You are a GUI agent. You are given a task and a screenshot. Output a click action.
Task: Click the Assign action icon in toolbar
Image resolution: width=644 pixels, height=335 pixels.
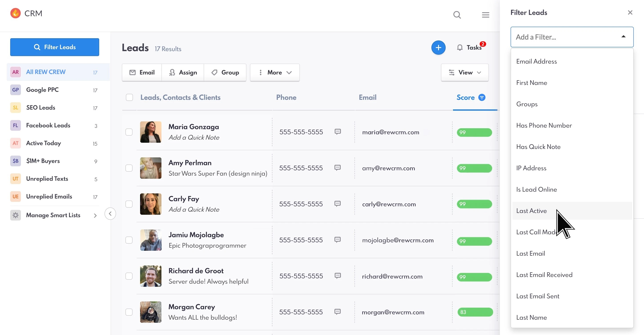(172, 72)
